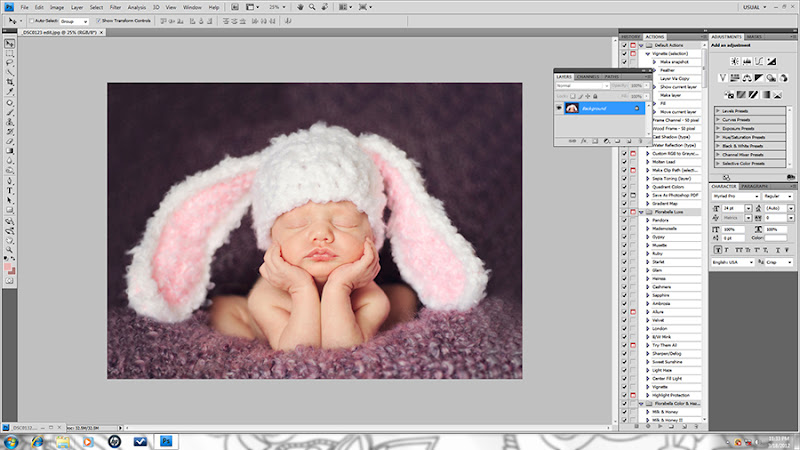Select the Horizontal Type tool
800x450 pixels.
click(x=9, y=189)
